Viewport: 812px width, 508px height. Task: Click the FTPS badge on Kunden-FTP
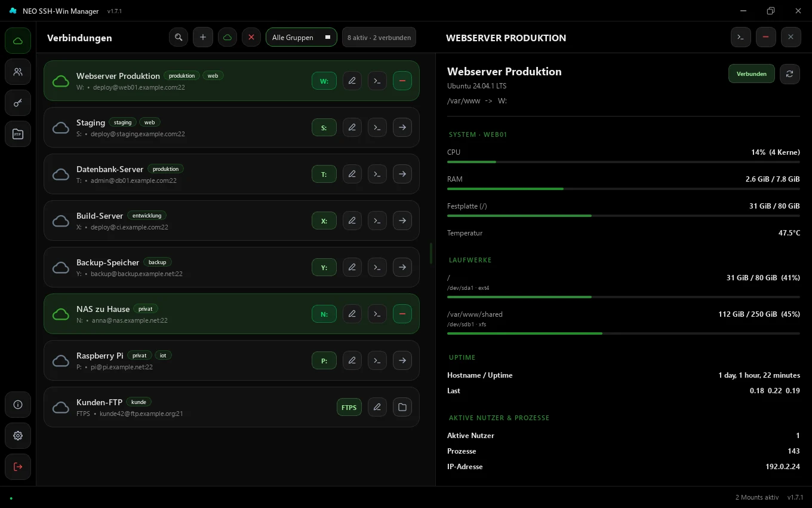point(349,408)
